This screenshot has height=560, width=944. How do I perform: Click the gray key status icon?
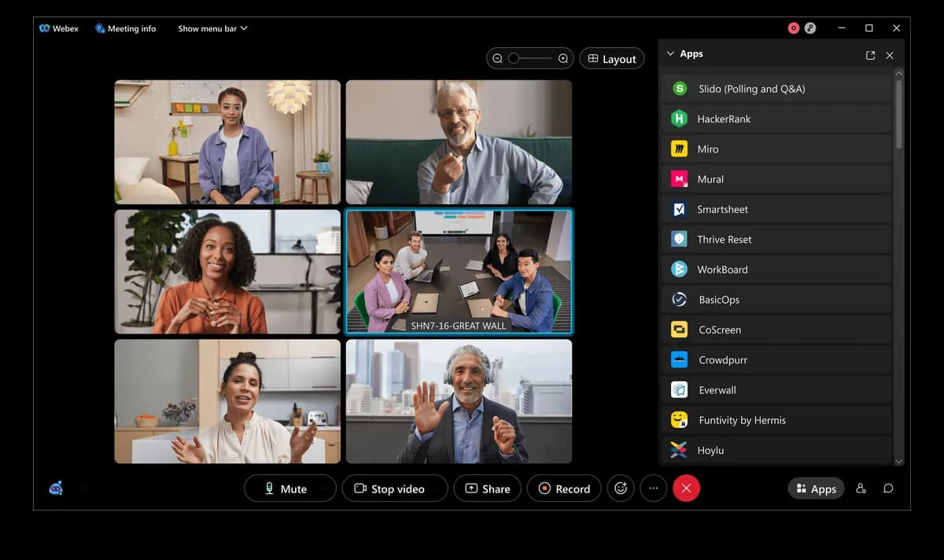click(810, 28)
